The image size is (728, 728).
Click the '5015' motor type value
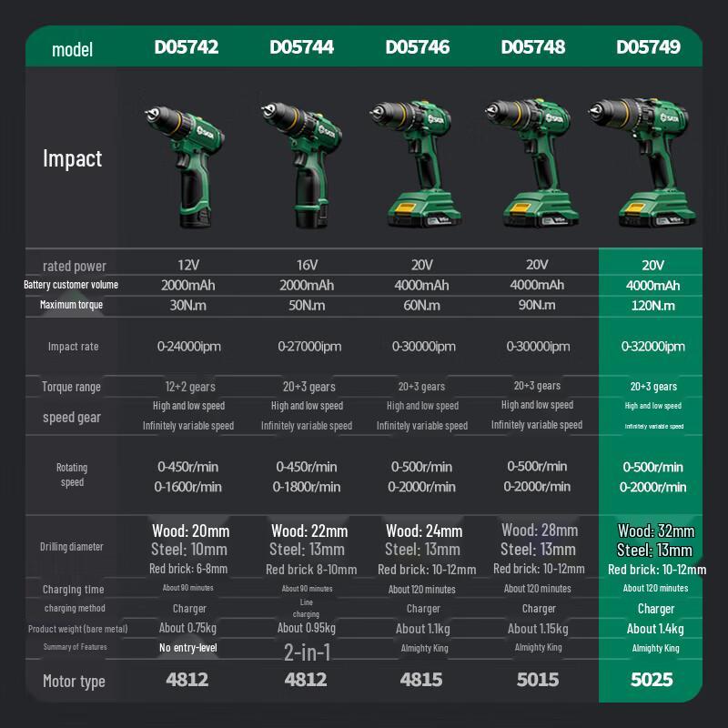point(538,680)
